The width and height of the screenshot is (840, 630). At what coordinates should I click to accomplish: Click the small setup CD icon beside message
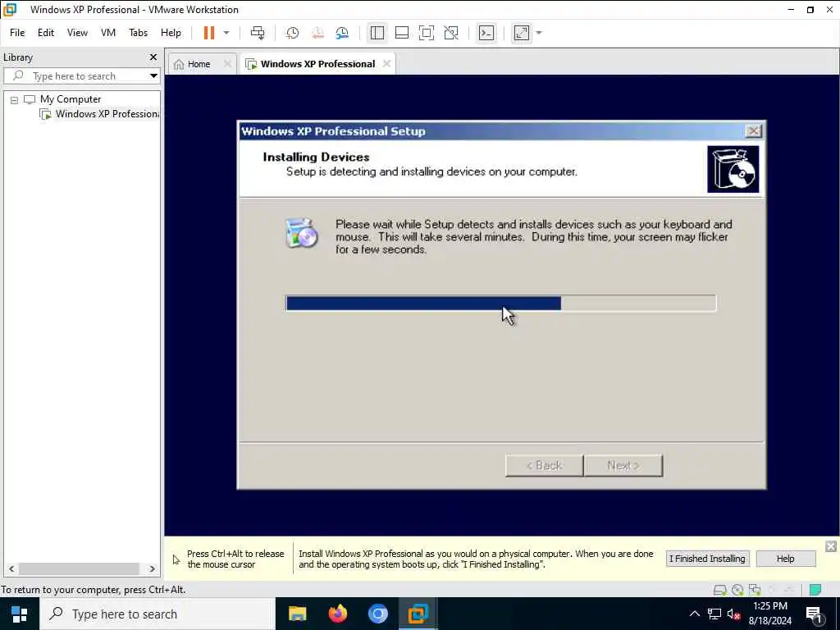tap(301, 234)
